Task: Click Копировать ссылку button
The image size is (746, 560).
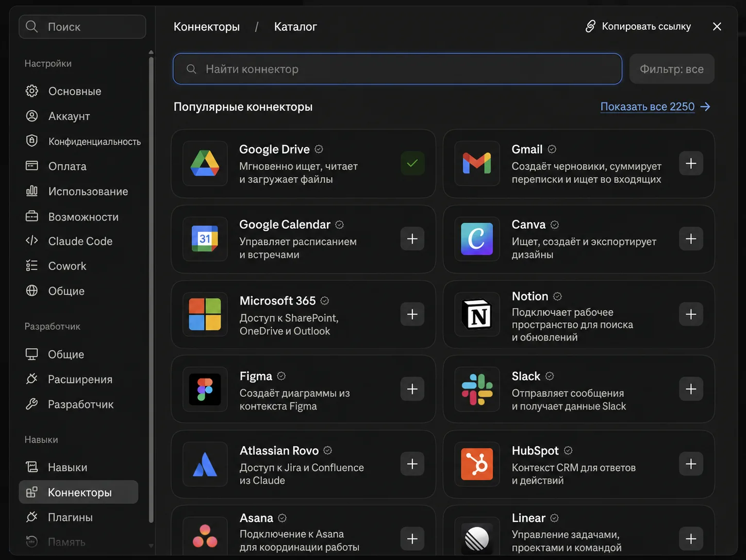Action: tap(638, 26)
